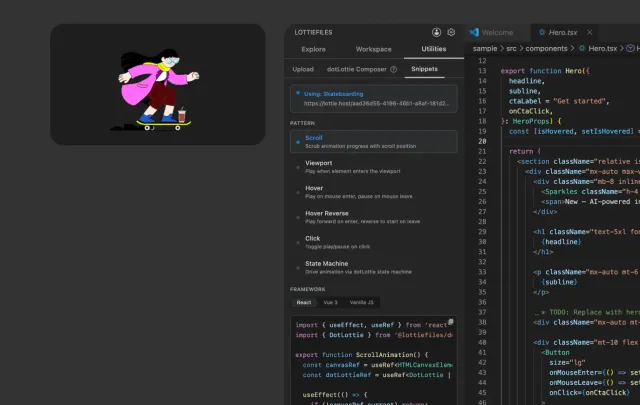This screenshot has width=640, height=405.
Task: Click the 'return (' line in the editor
Action: [x=525, y=151]
